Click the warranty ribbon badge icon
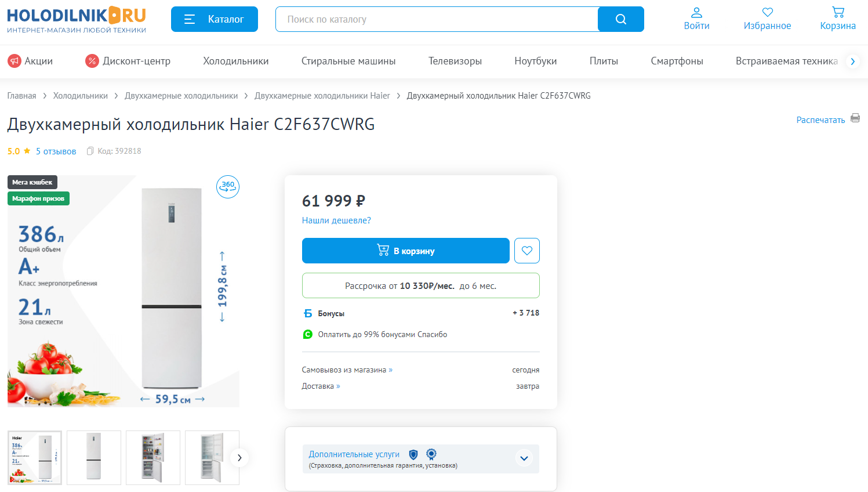 pyautogui.click(x=431, y=454)
